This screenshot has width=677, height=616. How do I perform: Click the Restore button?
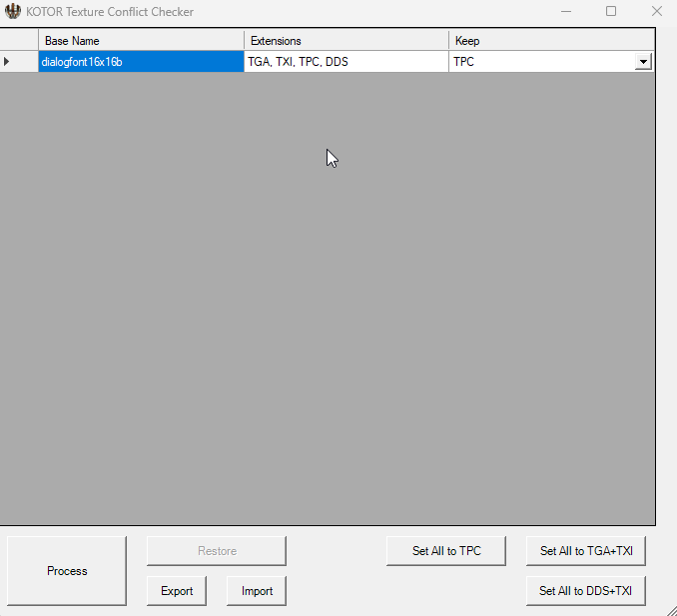tap(217, 551)
